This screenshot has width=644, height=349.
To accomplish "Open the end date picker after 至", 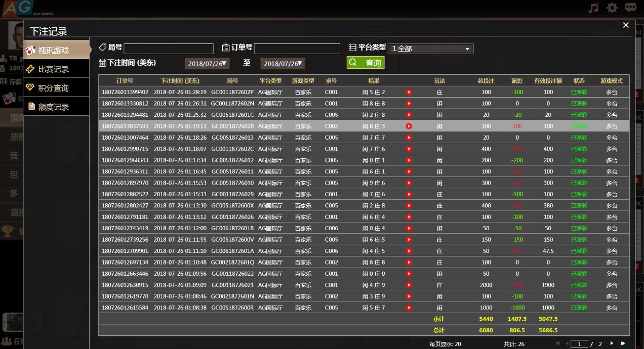I will [x=283, y=64].
